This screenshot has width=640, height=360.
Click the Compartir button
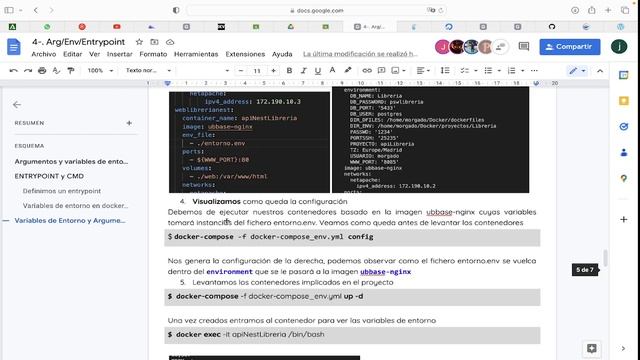(570, 47)
